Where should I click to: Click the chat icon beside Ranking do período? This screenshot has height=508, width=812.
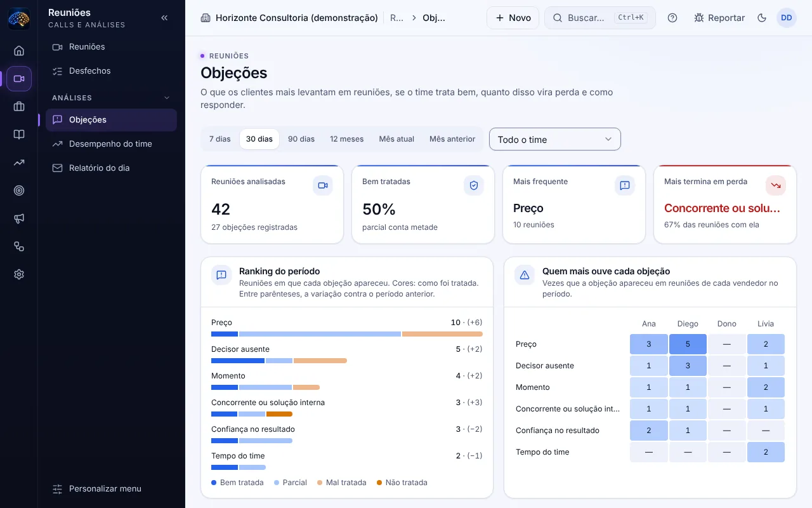[221, 275]
